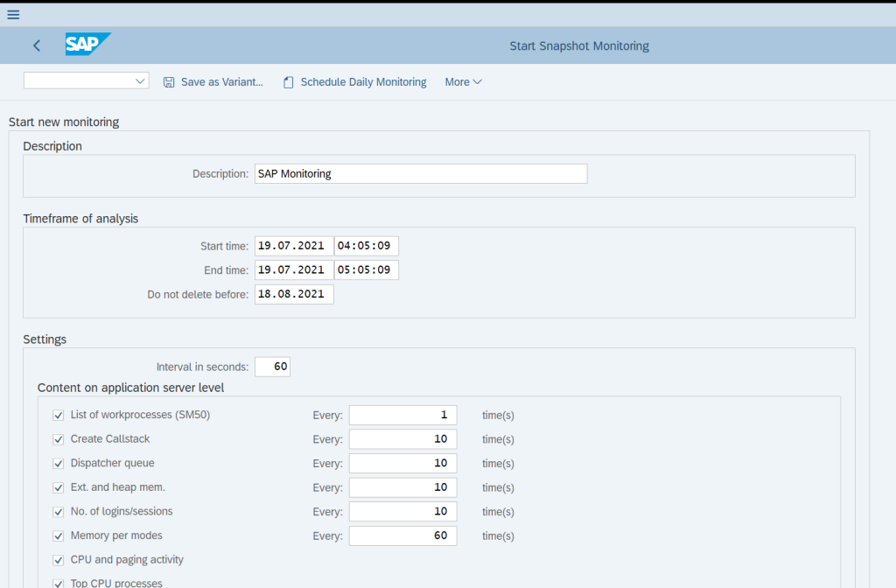Image resolution: width=896 pixels, height=588 pixels.
Task: Expand the More menu
Action: tap(464, 82)
